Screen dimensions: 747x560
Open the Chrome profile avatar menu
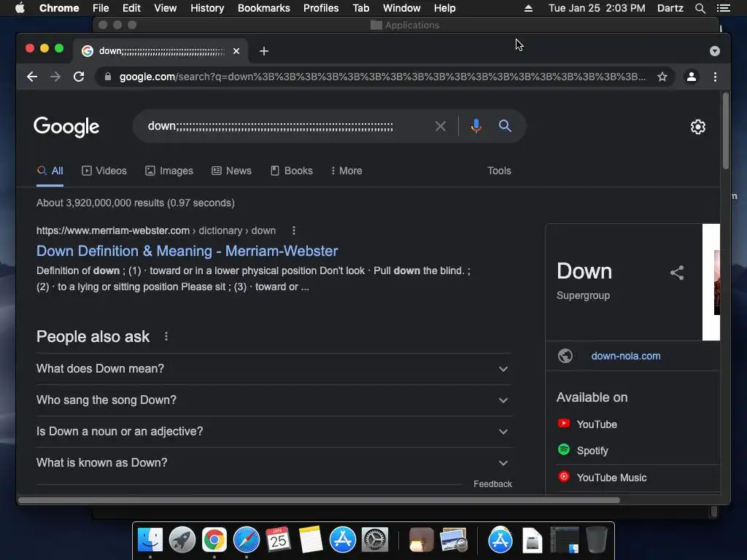tap(692, 77)
